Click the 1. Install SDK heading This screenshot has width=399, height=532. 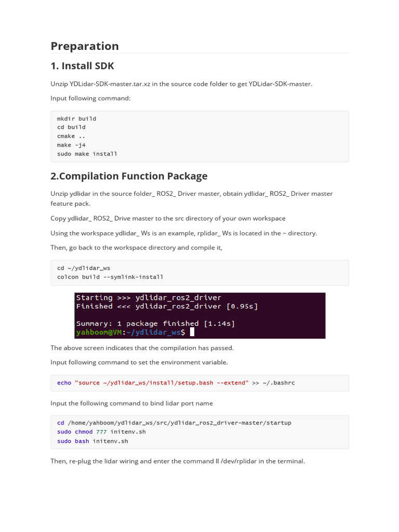82,66
